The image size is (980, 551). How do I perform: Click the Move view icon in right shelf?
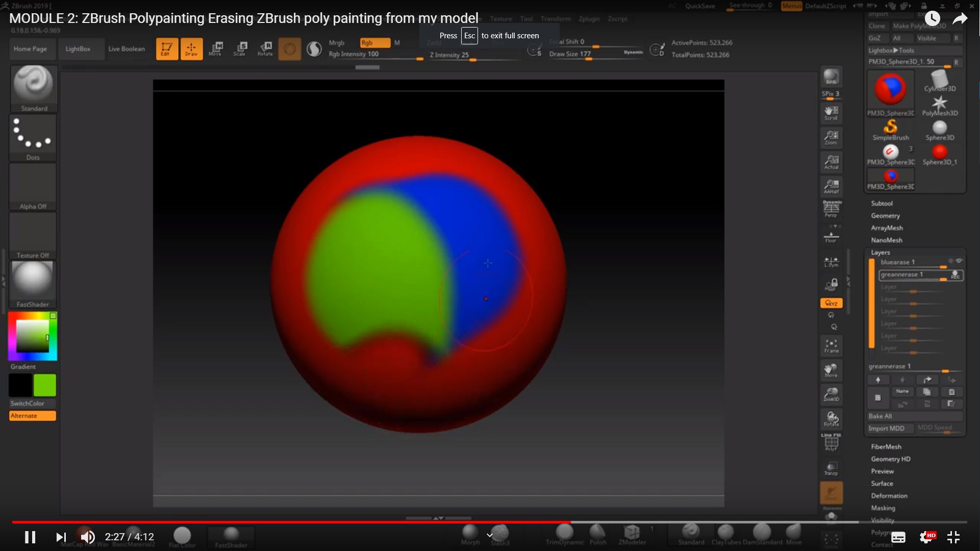pos(831,370)
